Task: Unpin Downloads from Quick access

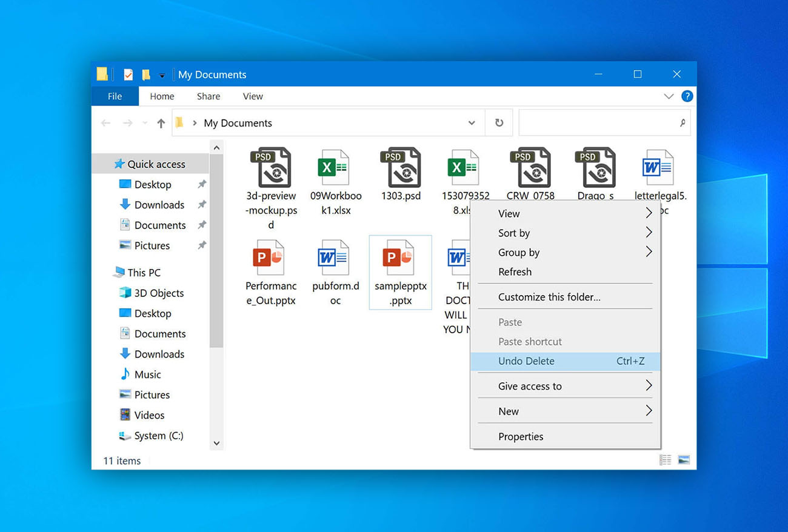Action: click(x=201, y=205)
